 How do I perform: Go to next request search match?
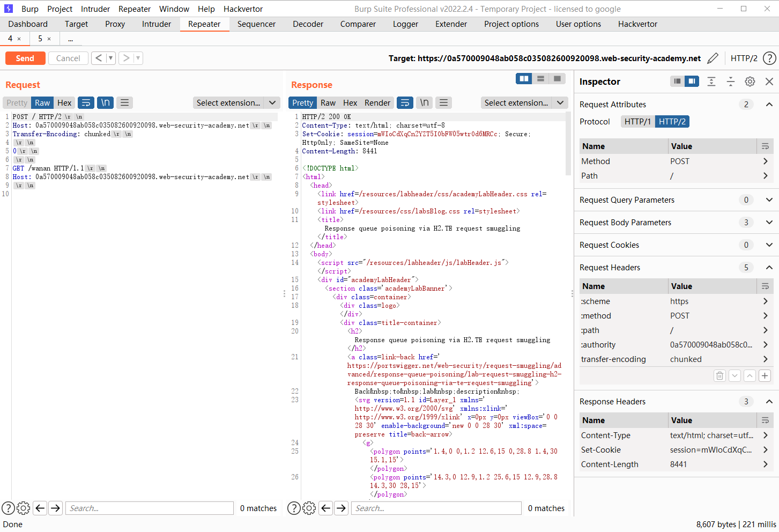point(56,508)
